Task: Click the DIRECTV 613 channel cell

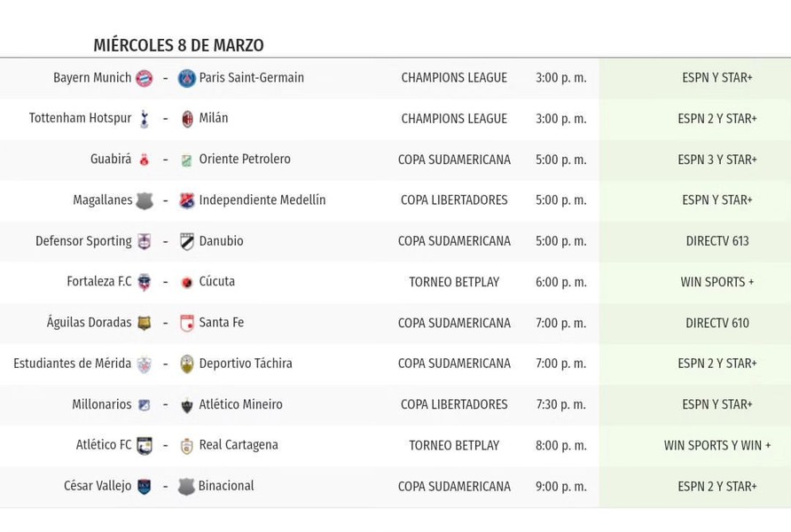Action: pos(717,241)
